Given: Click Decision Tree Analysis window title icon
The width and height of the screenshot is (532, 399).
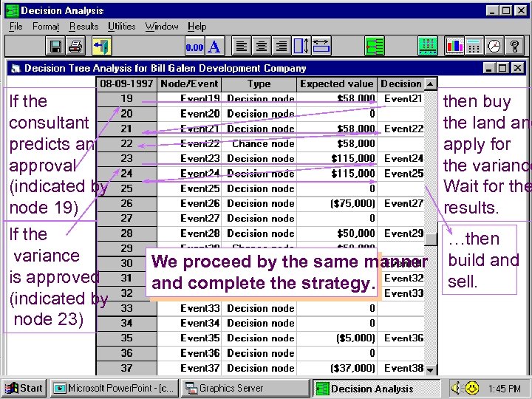Looking at the screenshot, I should pyautogui.click(x=16, y=69).
